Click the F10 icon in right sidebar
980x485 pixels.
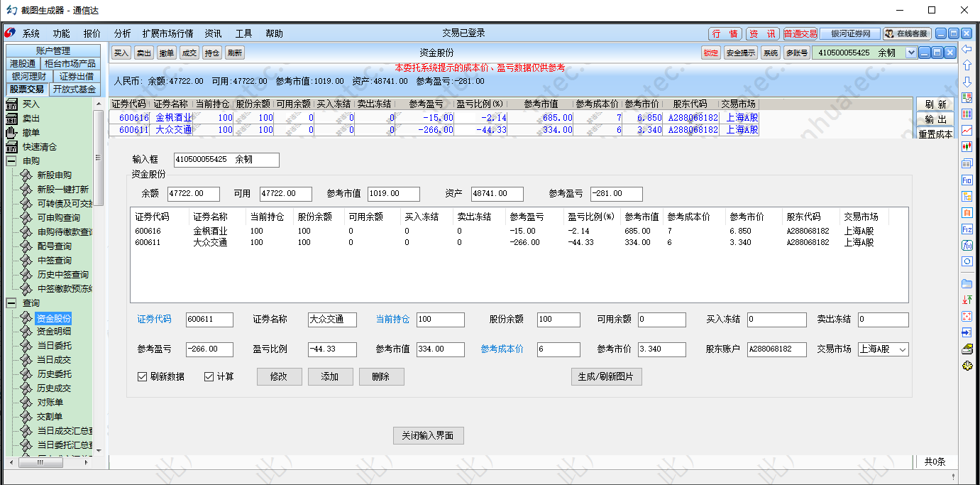967,180
